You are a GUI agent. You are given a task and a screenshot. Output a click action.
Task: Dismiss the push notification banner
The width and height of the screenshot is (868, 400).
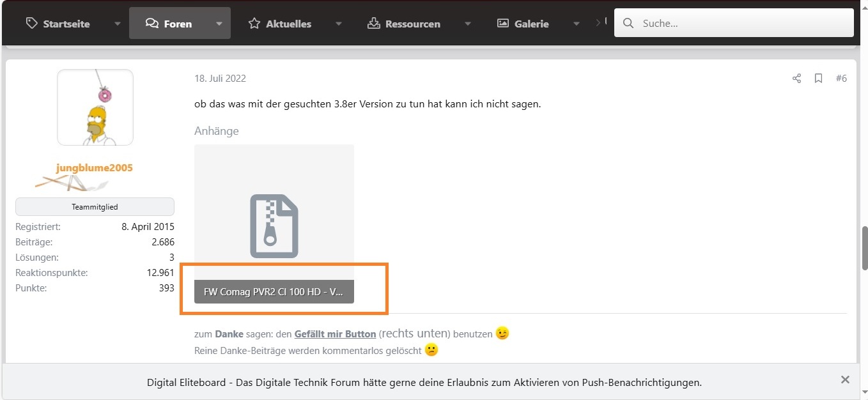845,380
